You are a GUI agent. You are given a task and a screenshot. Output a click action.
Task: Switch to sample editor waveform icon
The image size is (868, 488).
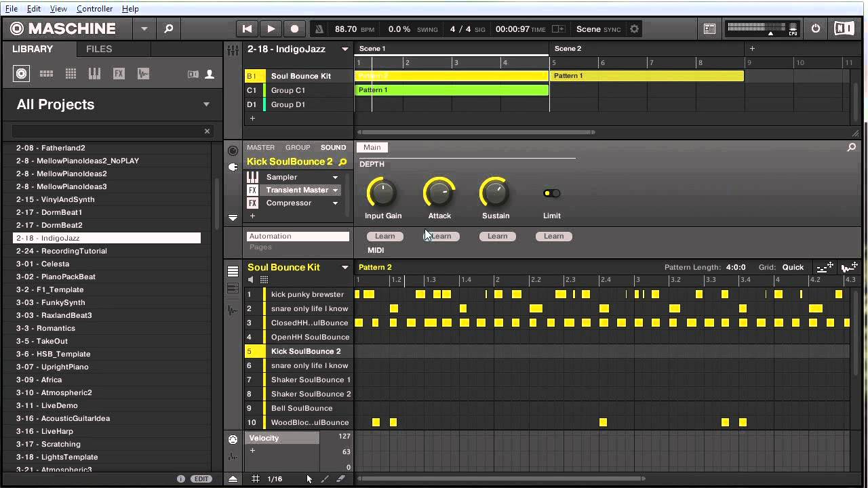click(x=233, y=310)
